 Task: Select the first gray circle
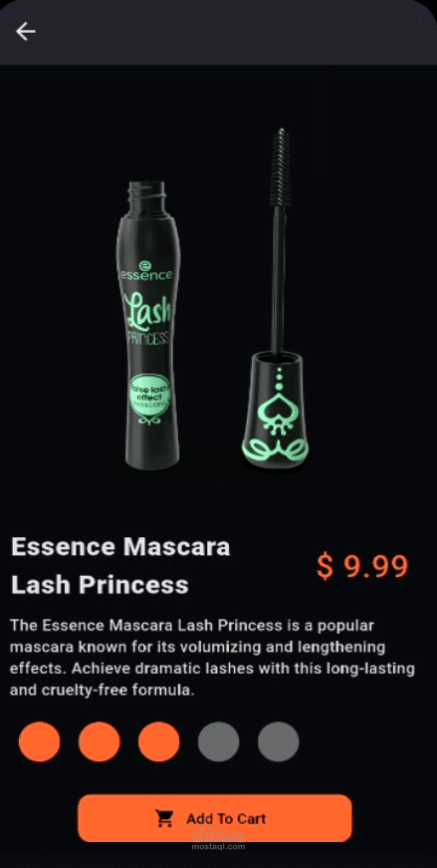click(x=219, y=741)
